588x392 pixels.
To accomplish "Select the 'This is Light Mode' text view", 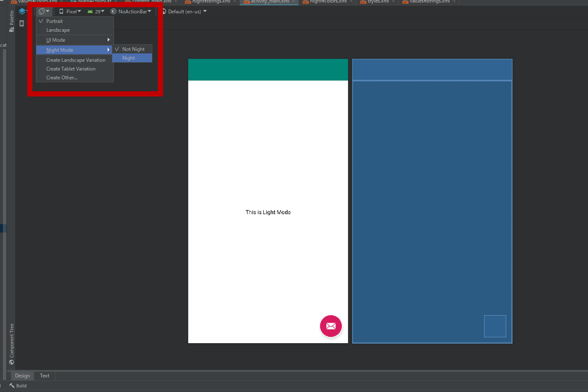I will [268, 212].
